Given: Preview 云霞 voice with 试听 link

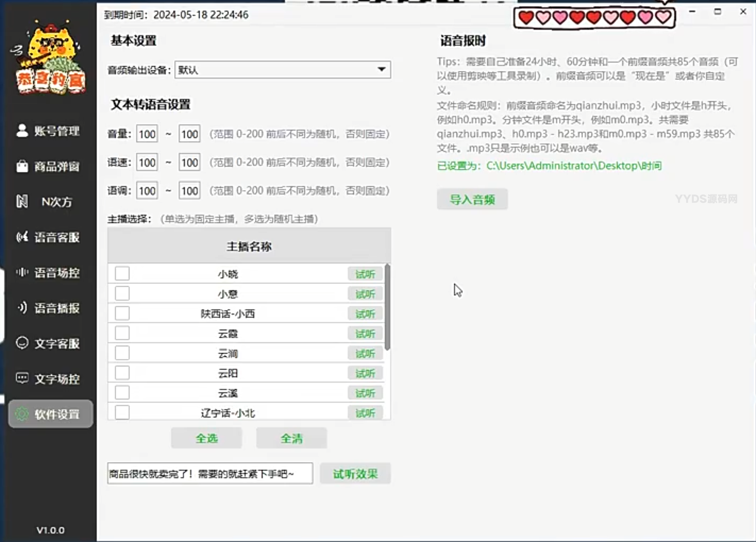Looking at the screenshot, I should coord(365,333).
